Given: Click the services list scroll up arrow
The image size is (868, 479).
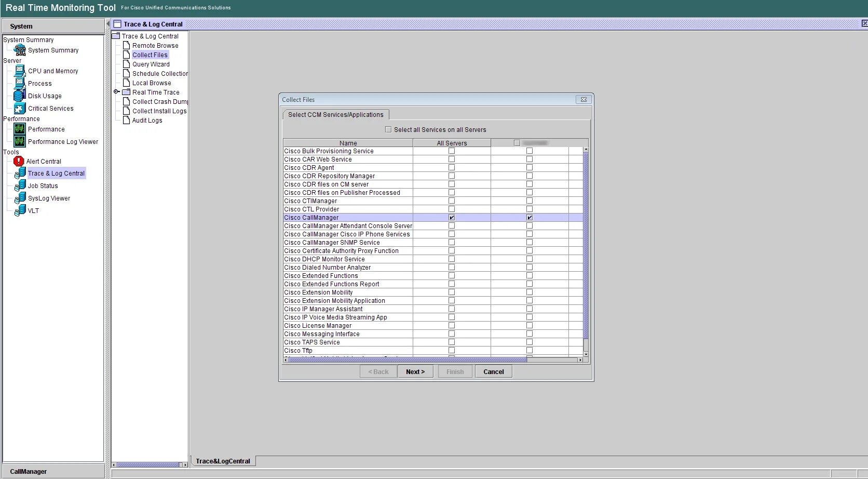Looking at the screenshot, I should [x=586, y=150].
